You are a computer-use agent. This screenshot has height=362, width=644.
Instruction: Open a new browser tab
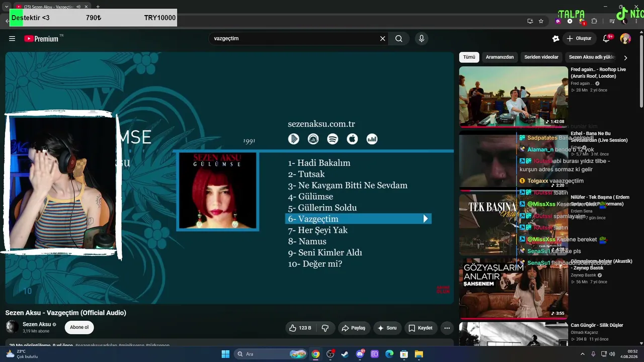click(x=98, y=7)
